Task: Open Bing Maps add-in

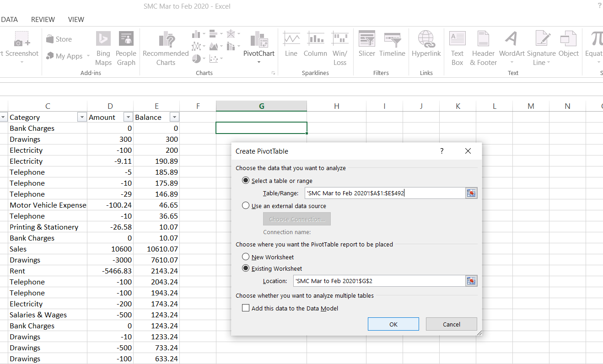Action: [103, 49]
